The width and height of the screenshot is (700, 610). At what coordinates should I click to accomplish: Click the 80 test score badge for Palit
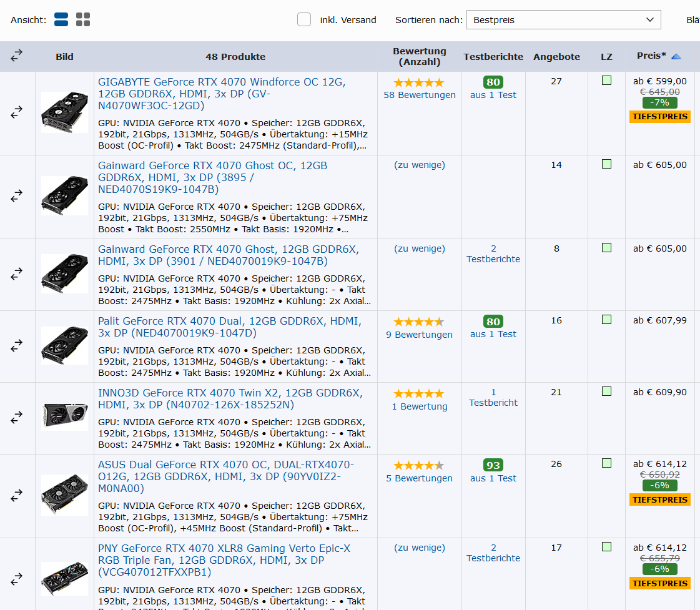493,322
